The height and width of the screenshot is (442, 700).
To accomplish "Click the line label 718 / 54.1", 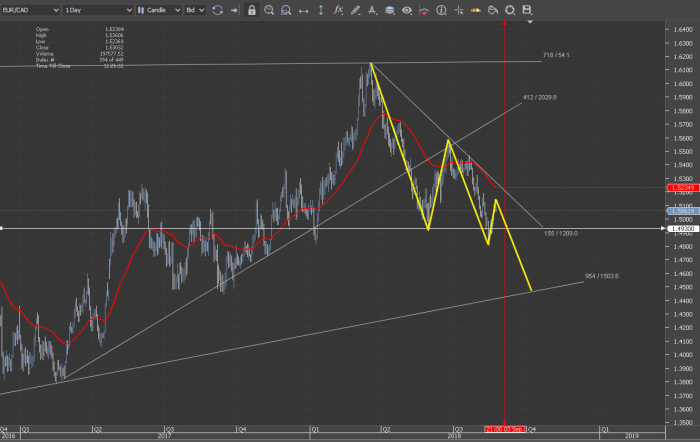I will click(x=556, y=55).
